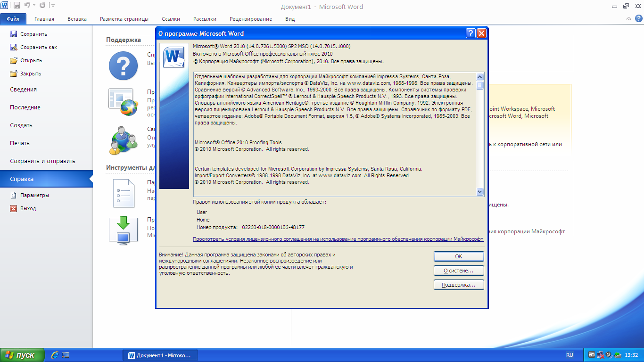Click the contact us people icon

[123, 140]
